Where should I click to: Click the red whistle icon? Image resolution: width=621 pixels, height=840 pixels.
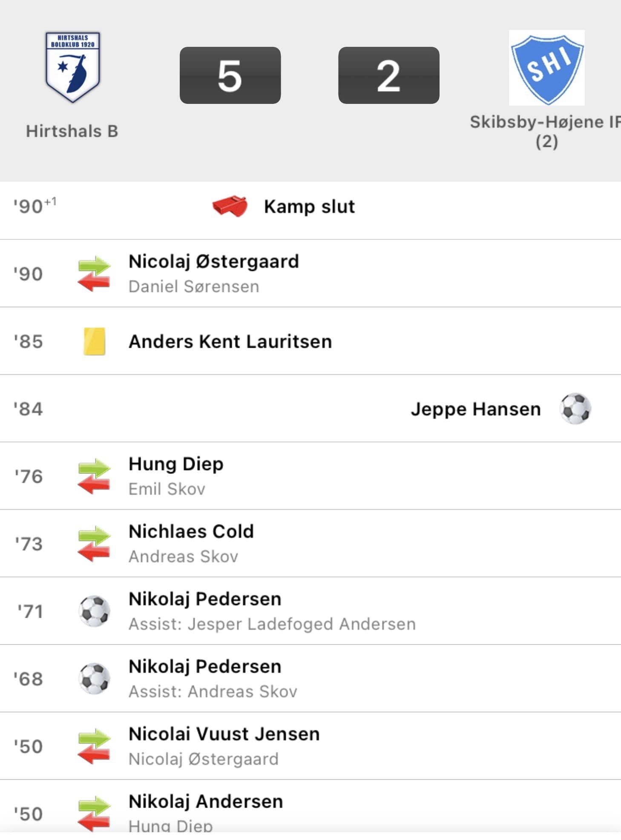coord(230,206)
